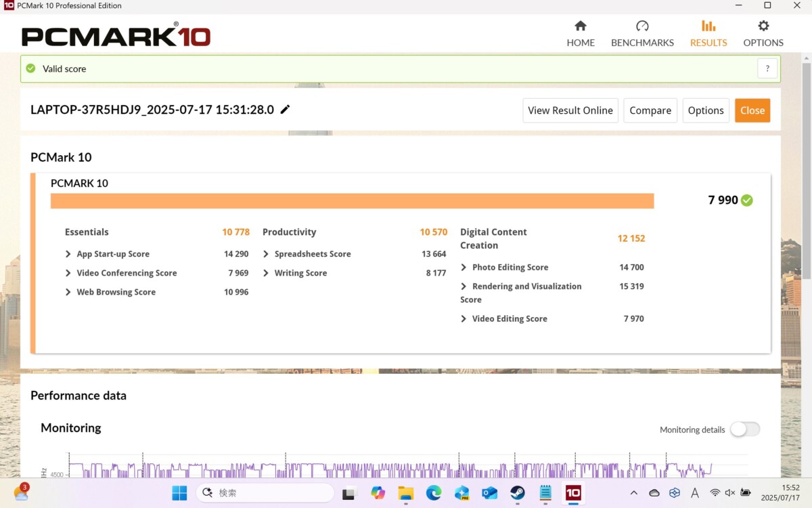812x508 pixels.
Task: Open File Explorer from taskbar
Action: (x=406, y=493)
